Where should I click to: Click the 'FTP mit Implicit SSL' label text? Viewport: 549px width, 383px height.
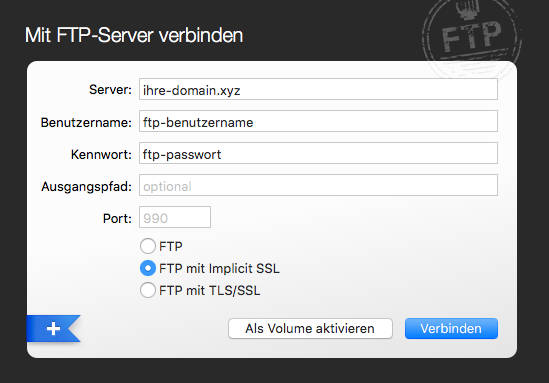(220, 269)
